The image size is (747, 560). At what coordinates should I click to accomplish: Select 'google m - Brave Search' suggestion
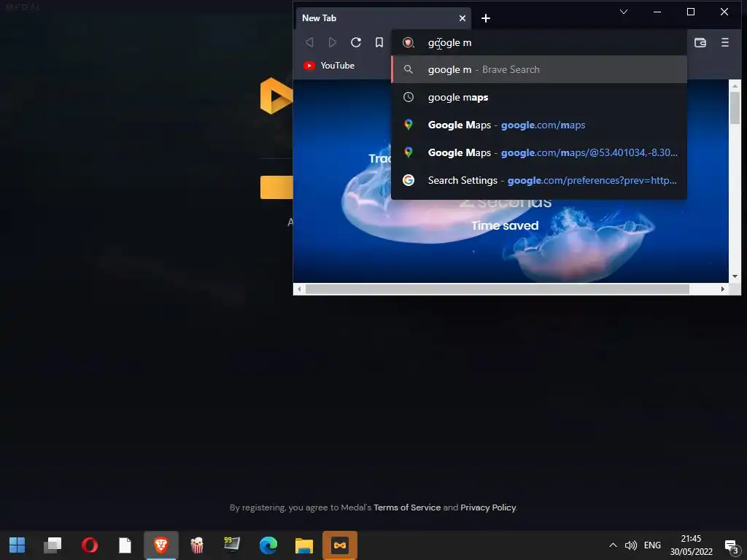click(x=539, y=69)
